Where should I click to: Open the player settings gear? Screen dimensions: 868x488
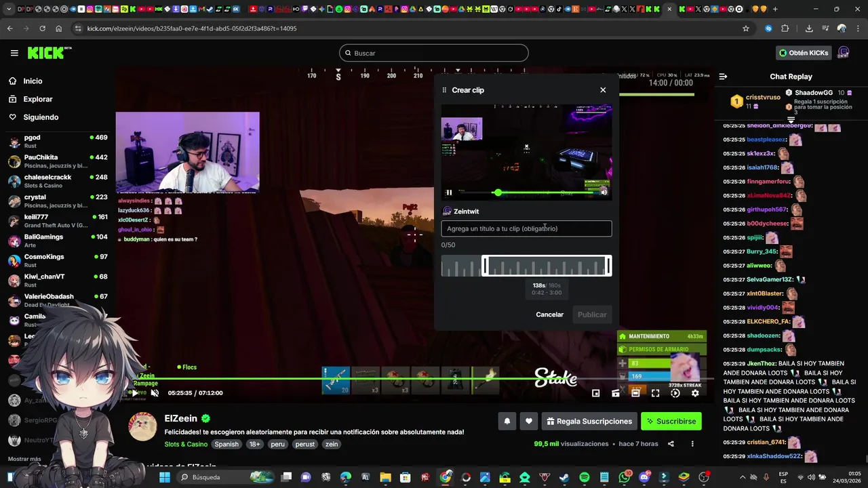pos(695,393)
